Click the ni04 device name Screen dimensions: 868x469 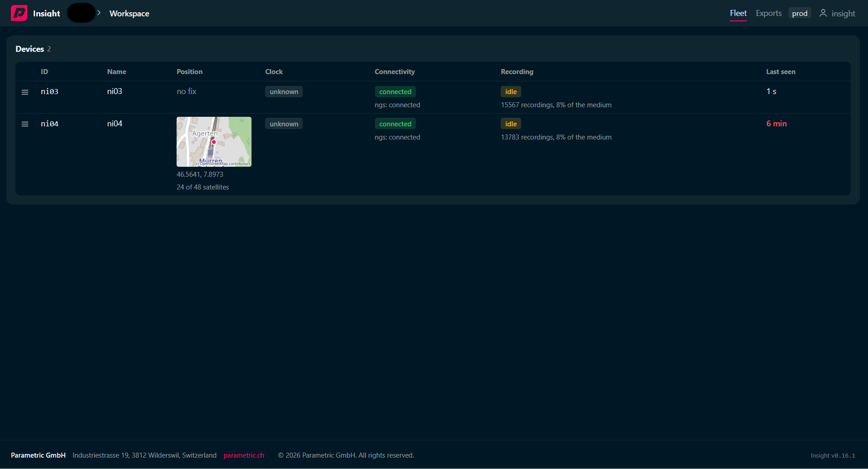point(114,124)
